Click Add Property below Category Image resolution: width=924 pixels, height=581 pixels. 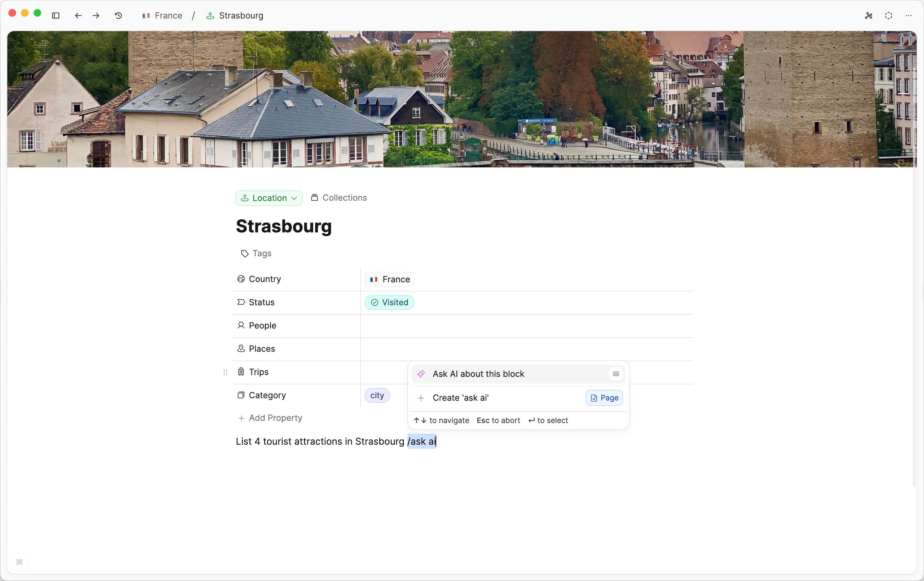270,418
